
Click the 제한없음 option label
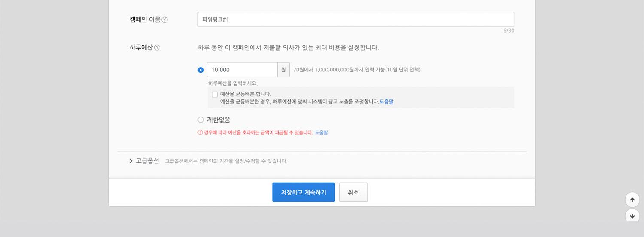(219, 120)
